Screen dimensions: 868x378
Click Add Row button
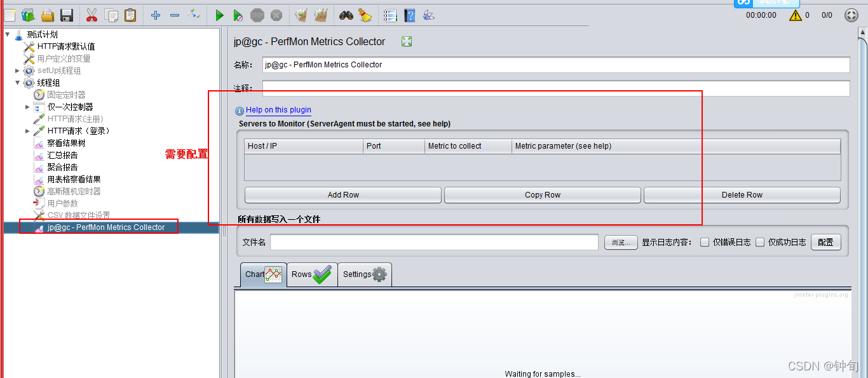(x=343, y=195)
